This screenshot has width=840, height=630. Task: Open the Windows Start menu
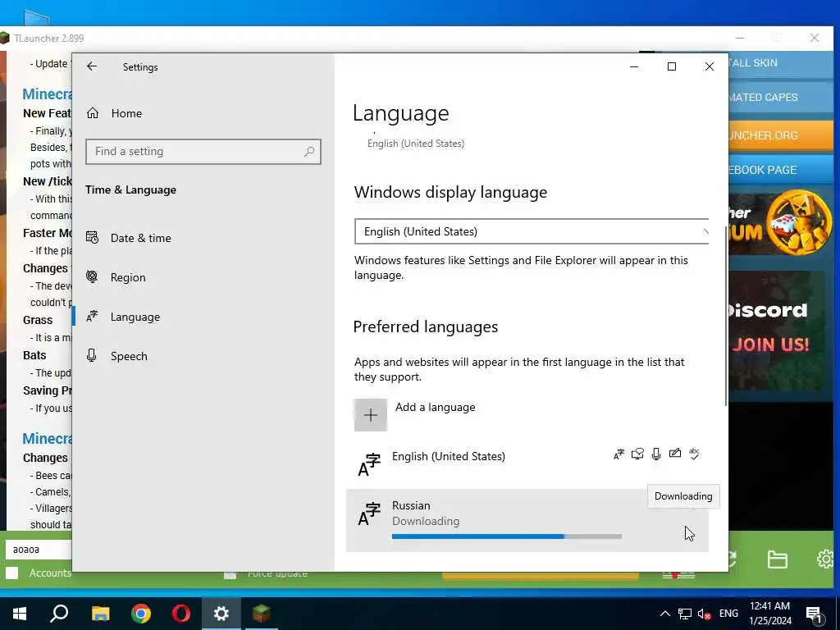20,614
